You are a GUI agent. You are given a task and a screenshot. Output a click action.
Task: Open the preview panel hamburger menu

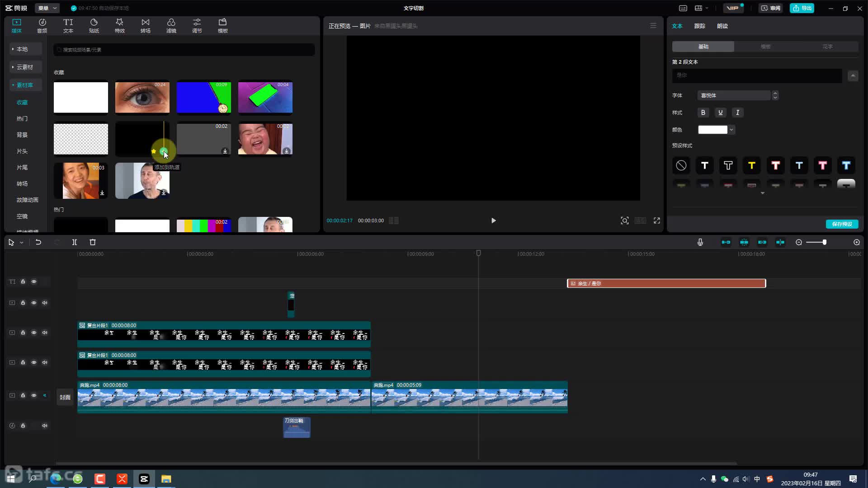coord(653,26)
